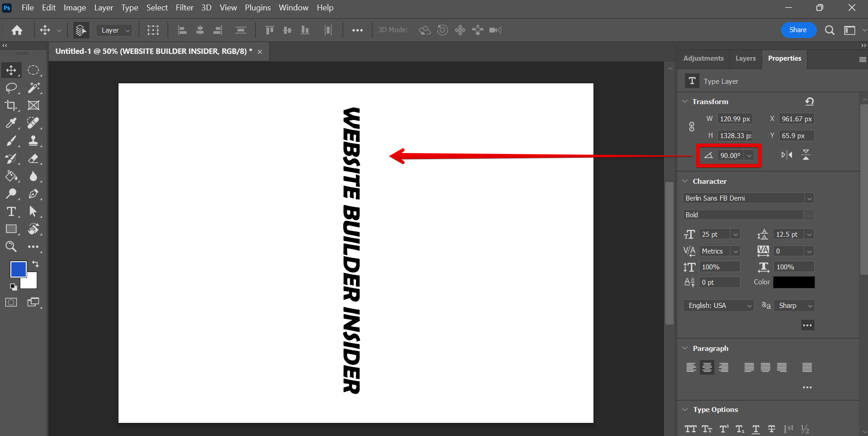The height and width of the screenshot is (436, 868).
Task: Select the Eyedropper tool
Action: (11, 123)
